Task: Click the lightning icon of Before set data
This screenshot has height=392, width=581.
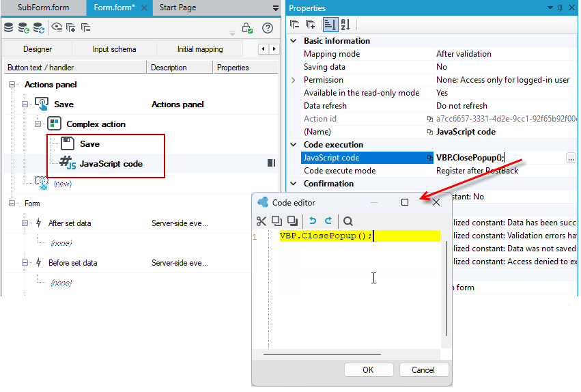Action: pyautogui.click(x=38, y=262)
